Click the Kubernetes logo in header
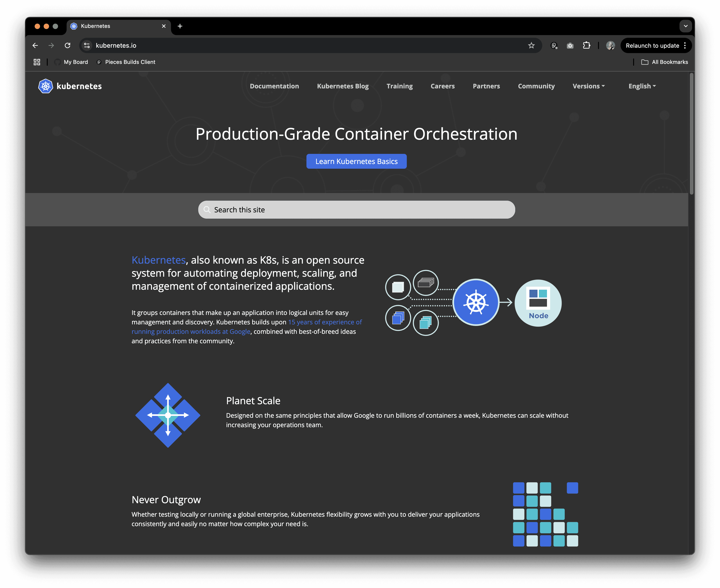Image resolution: width=720 pixels, height=588 pixels. 70,86
